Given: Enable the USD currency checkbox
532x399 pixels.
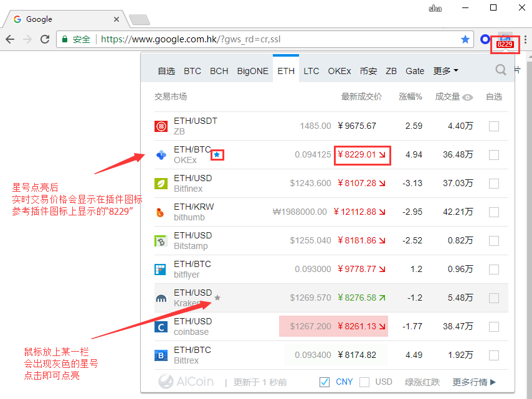Looking at the screenshot, I should 364,382.
